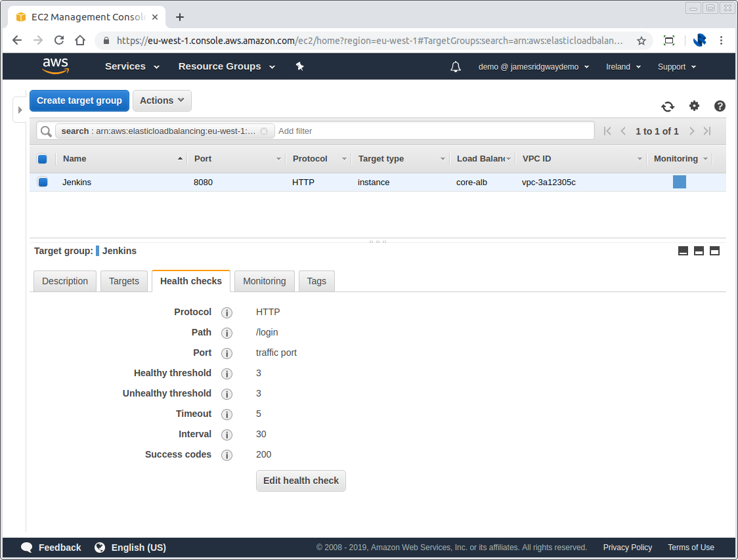The height and width of the screenshot is (560, 738).
Task: Select the EC2 Management Console browser tab
Action: [x=87, y=17]
